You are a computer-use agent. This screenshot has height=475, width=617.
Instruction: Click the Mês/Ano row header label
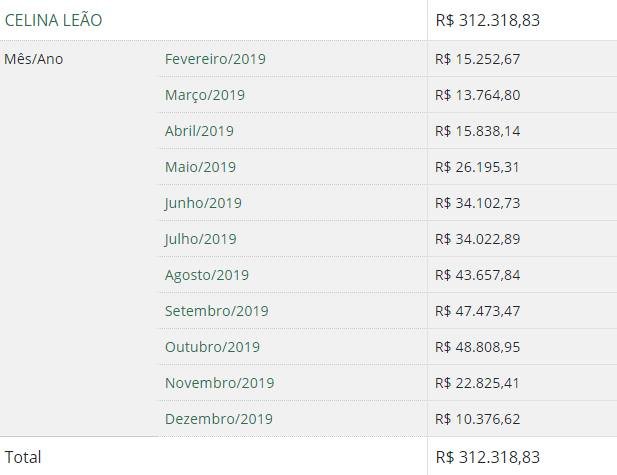(x=33, y=59)
